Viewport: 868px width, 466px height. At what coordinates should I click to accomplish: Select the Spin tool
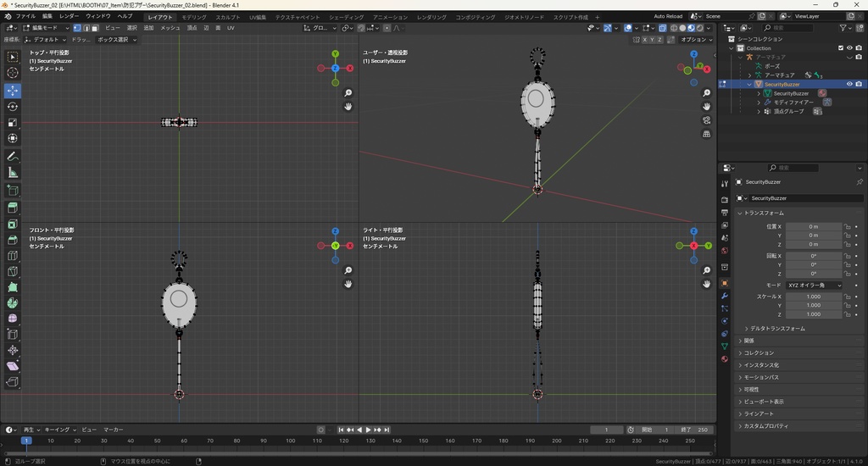click(12, 302)
